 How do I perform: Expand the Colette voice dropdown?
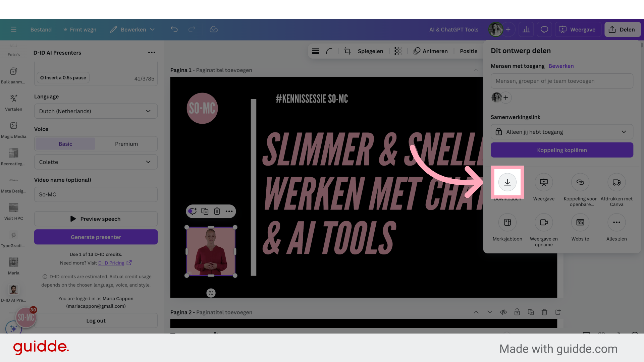point(96,162)
